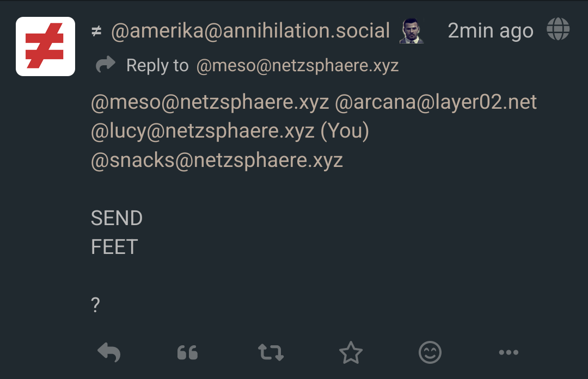The image size is (588, 379).
Task: Click the 'Reply to' label text
Action: [157, 66]
